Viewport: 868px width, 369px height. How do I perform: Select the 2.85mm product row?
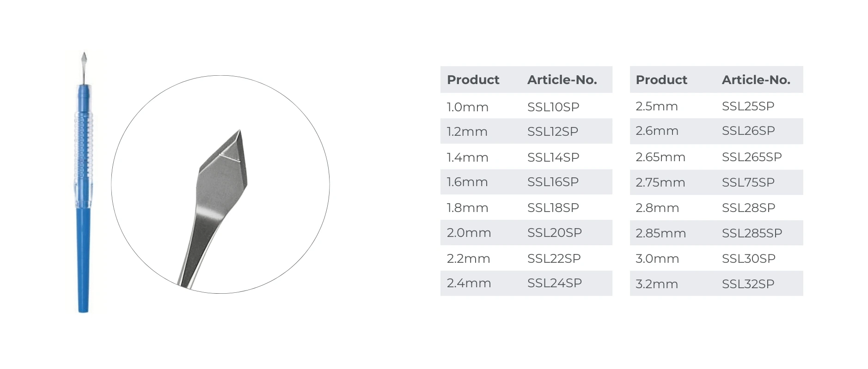tap(716, 233)
